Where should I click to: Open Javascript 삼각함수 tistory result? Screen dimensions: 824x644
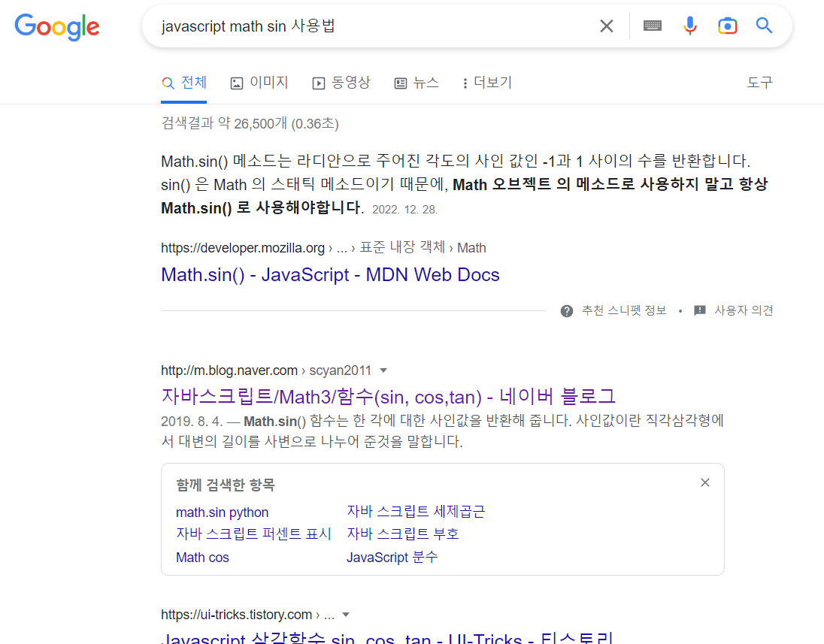388,638
